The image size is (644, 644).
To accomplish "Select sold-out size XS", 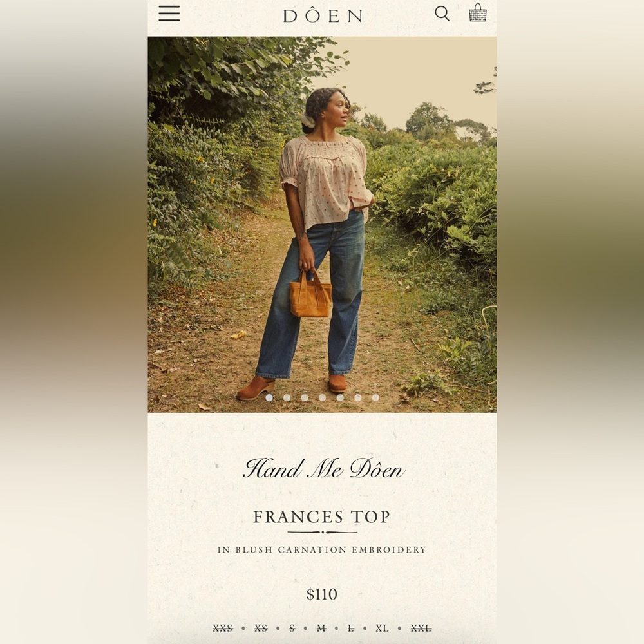I will point(261,629).
